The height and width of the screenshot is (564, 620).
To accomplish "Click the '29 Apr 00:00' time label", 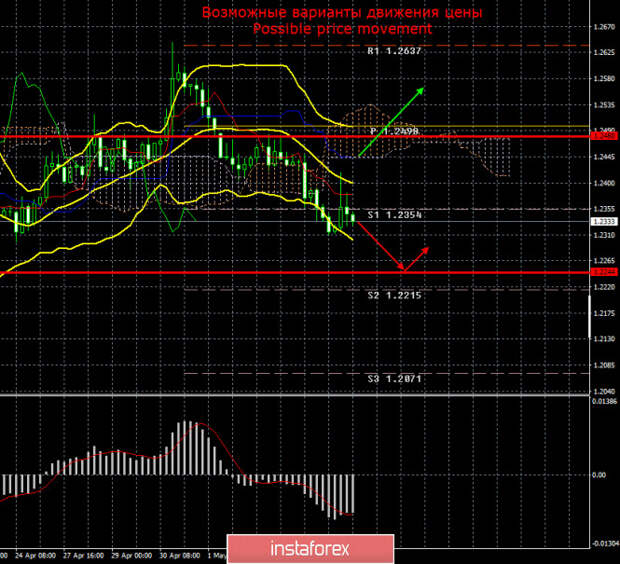I will 132,555.
